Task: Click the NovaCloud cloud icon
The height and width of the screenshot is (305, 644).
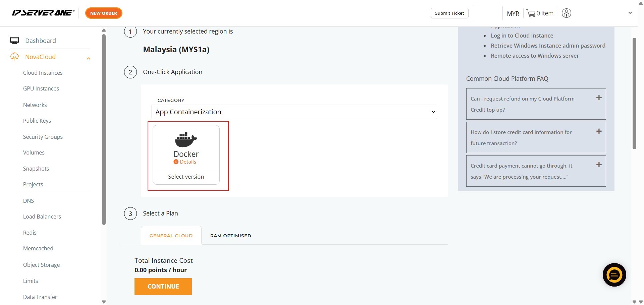Action: 14,57
